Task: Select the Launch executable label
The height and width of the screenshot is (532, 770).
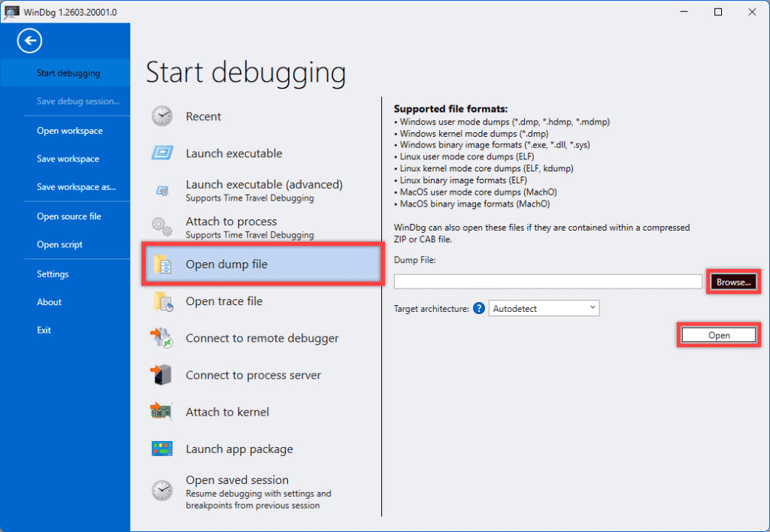Action: 234,153
